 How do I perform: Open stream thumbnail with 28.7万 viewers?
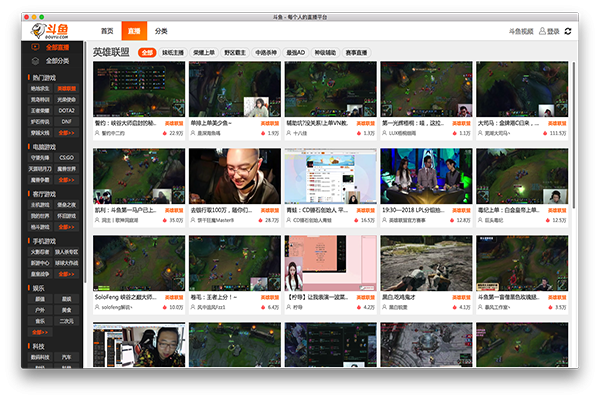[x=235, y=176]
